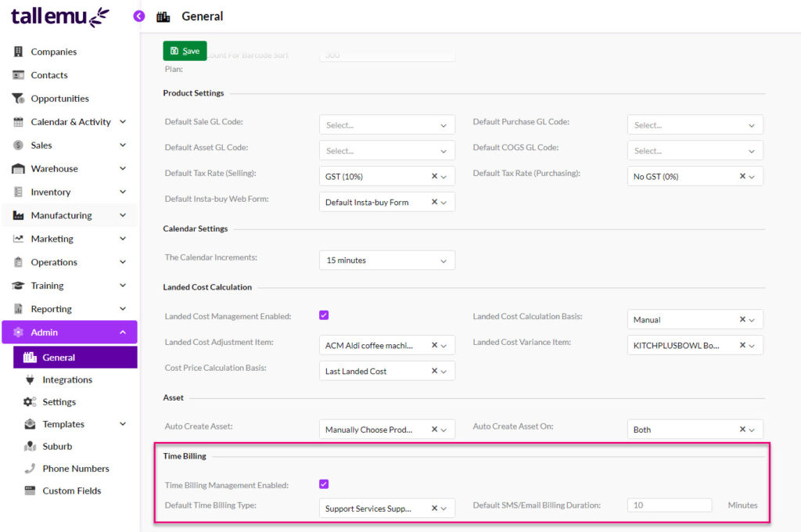The height and width of the screenshot is (532, 801).
Task: Open the Custom Fields admin page
Action: pyautogui.click(x=71, y=491)
